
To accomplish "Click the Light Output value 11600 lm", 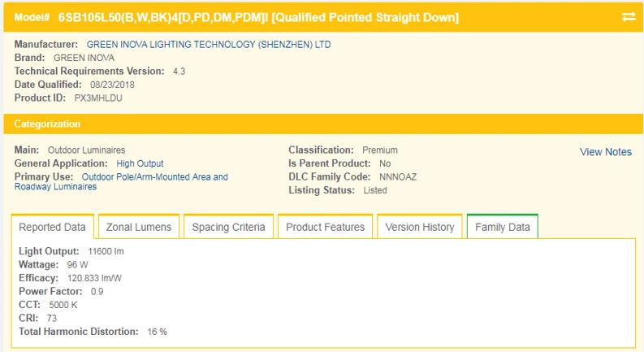I will pos(106,252).
